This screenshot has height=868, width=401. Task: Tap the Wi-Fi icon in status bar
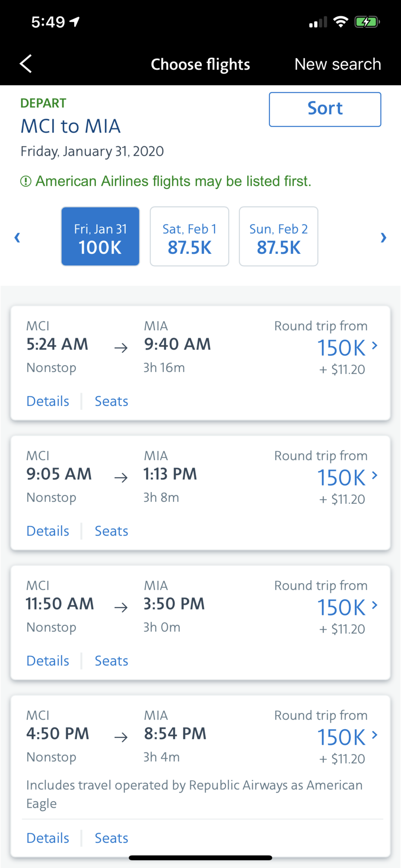tap(341, 22)
